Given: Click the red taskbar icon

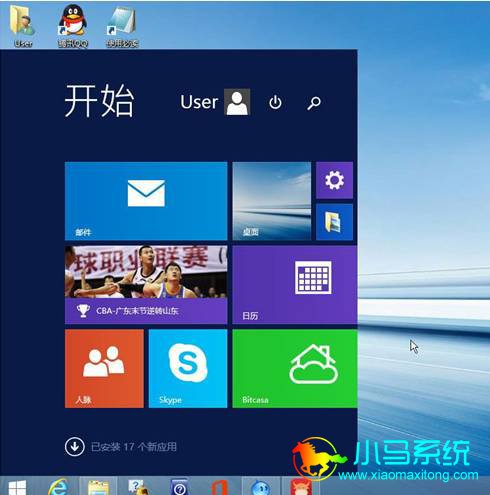Looking at the screenshot, I should click(x=301, y=487).
